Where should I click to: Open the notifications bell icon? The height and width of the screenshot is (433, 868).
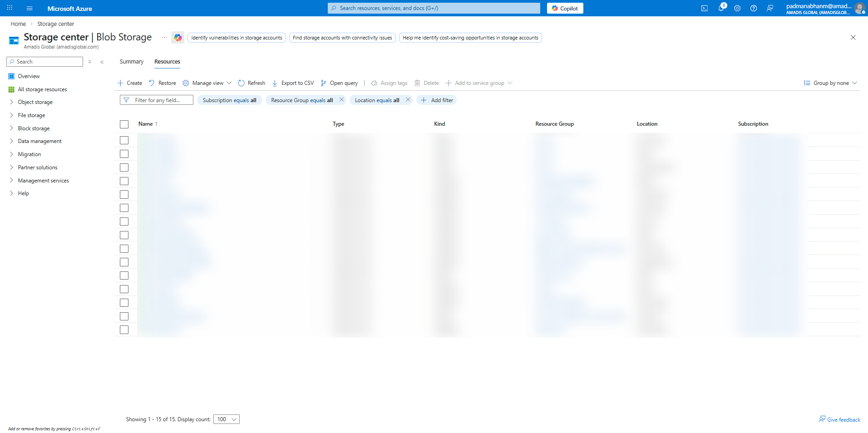point(721,8)
